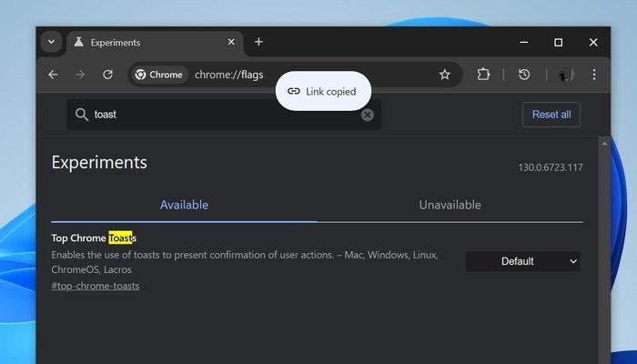Focus the flags search field
This screenshot has width=637, height=364.
coord(224,115)
